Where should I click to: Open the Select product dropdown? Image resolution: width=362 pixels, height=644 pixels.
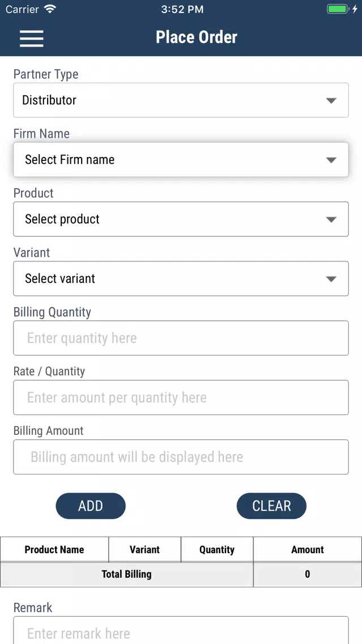coord(181,219)
